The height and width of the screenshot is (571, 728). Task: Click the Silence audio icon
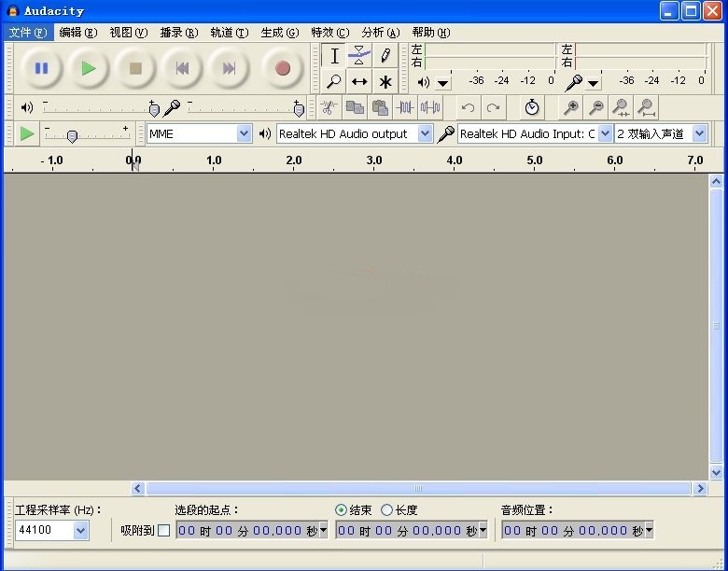coord(430,107)
